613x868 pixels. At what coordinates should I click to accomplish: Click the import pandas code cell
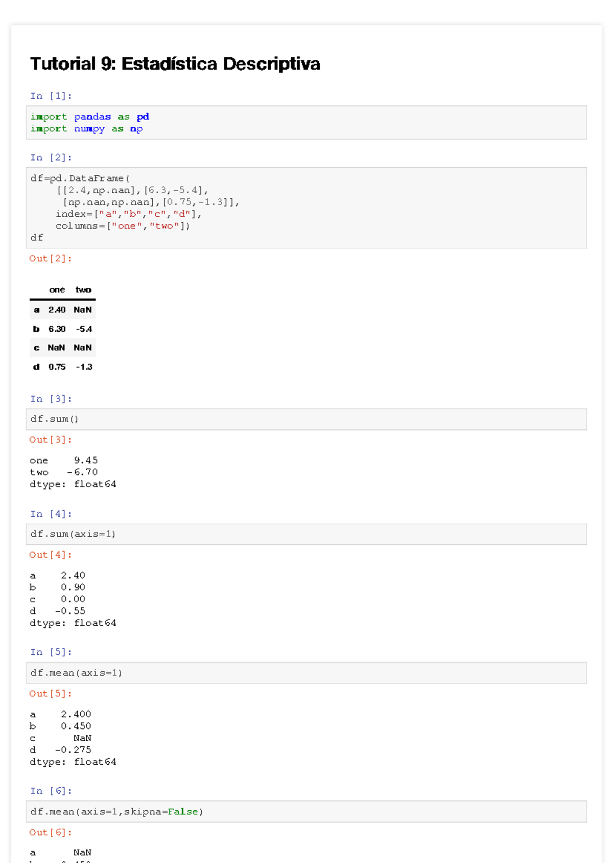coord(305,123)
